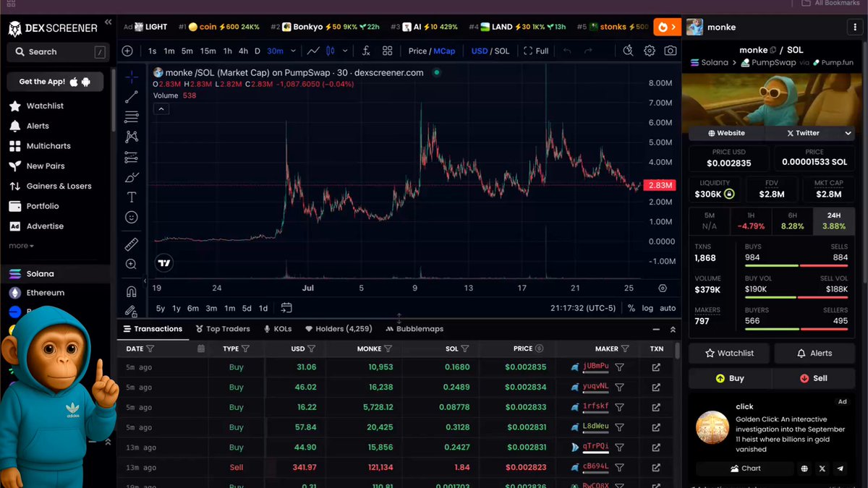Switch chart denomination to SOL
This screenshot has height=488, width=868.
(502, 51)
